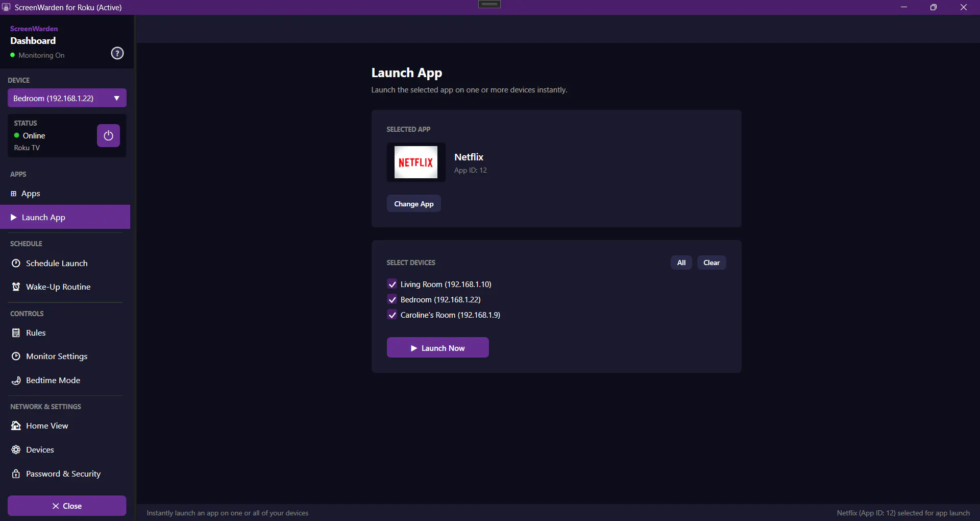
Task: Click the purple Close button in sidebar
Action: click(x=67, y=506)
